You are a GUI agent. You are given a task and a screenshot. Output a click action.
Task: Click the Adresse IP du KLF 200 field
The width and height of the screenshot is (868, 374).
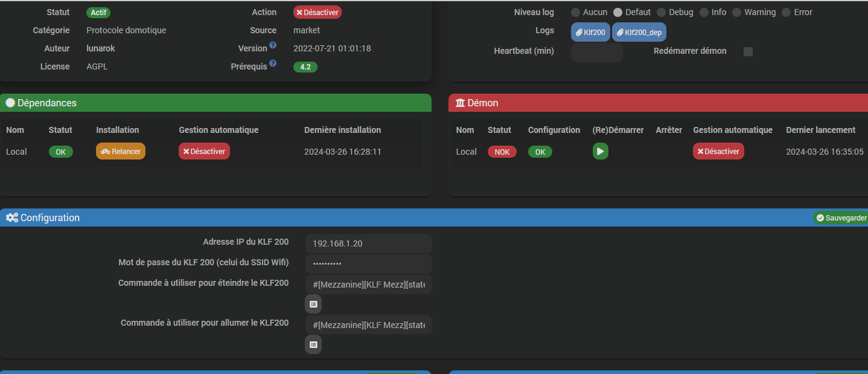coord(369,243)
